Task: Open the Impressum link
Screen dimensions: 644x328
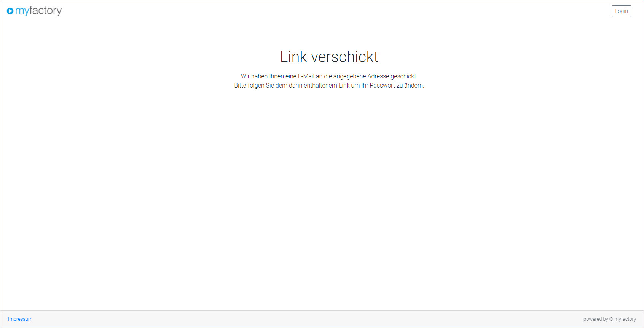Action: tap(20, 319)
